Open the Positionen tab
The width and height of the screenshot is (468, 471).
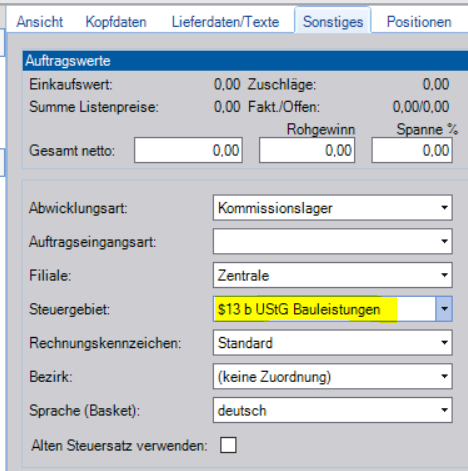[x=419, y=22]
